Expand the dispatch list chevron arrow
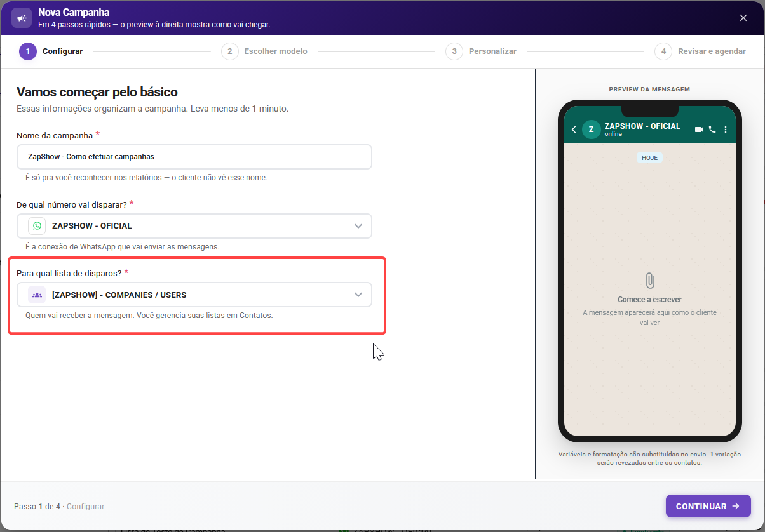This screenshot has height=532, width=765. [358, 295]
